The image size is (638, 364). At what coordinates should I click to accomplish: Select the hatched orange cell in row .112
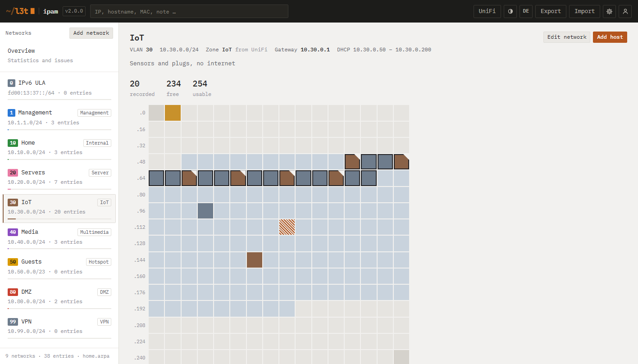click(287, 227)
